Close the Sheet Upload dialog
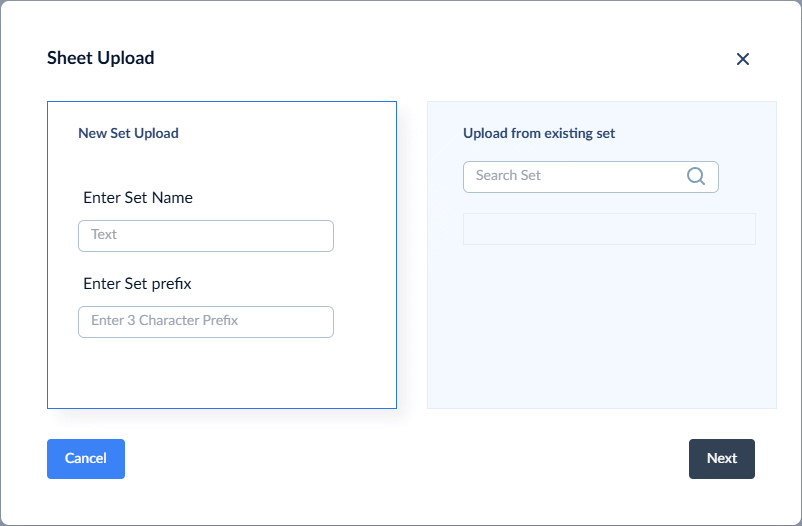Viewport: 802px width, 526px height. pos(743,59)
